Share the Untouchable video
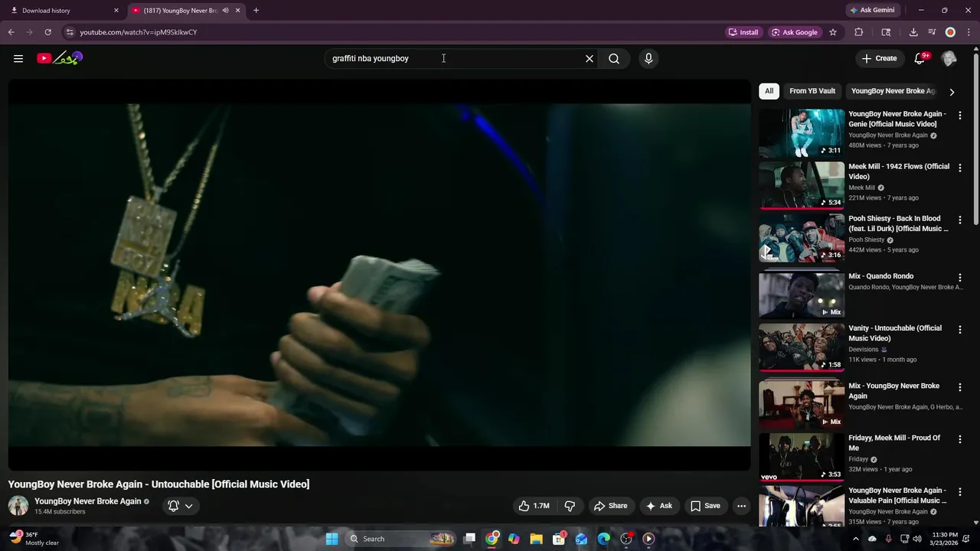 [x=611, y=506]
